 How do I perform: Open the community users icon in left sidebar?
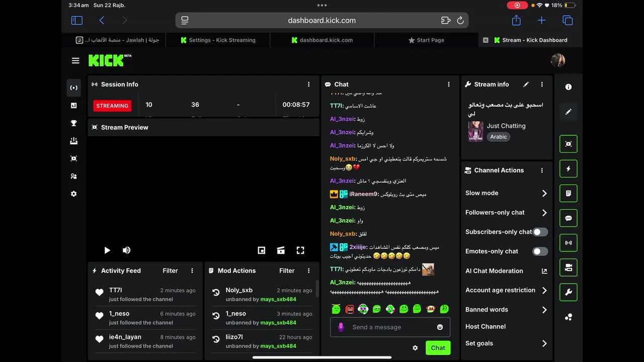(74, 176)
